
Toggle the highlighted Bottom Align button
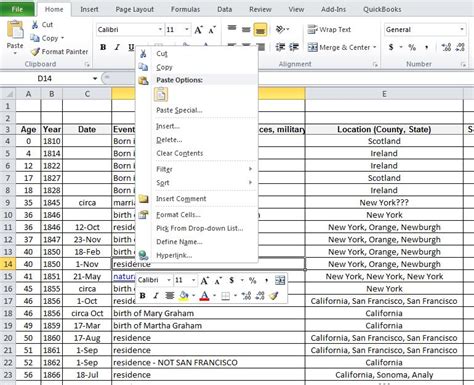260,29
